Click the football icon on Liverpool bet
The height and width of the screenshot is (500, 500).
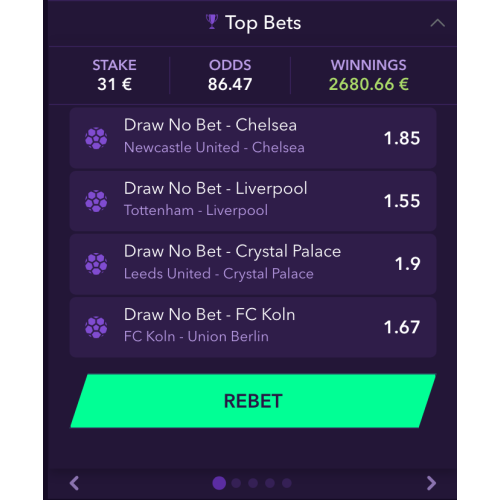point(96,201)
